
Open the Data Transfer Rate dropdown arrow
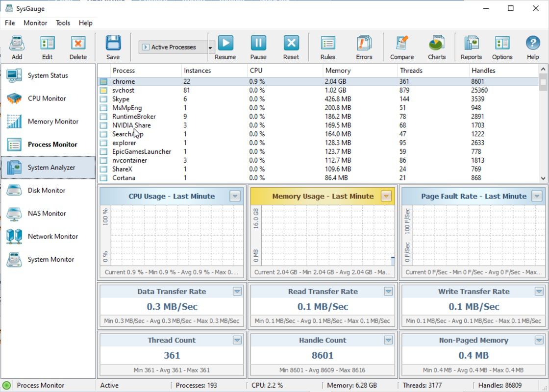pyautogui.click(x=237, y=292)
